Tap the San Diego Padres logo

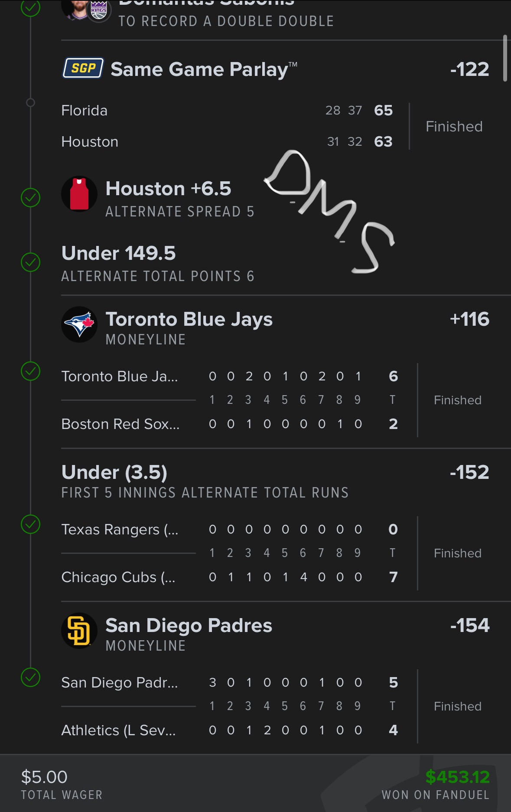point(79,631)
